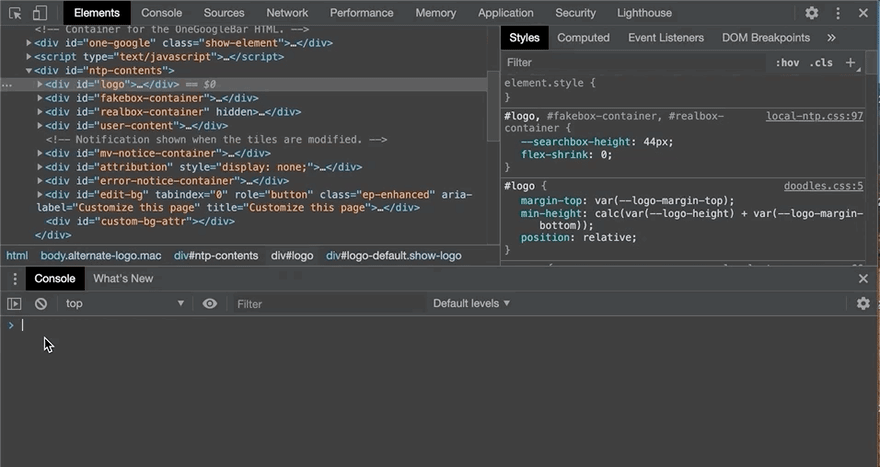Open the Performance tab
This screenshot has height=467, width=880.
pos(361,13)
